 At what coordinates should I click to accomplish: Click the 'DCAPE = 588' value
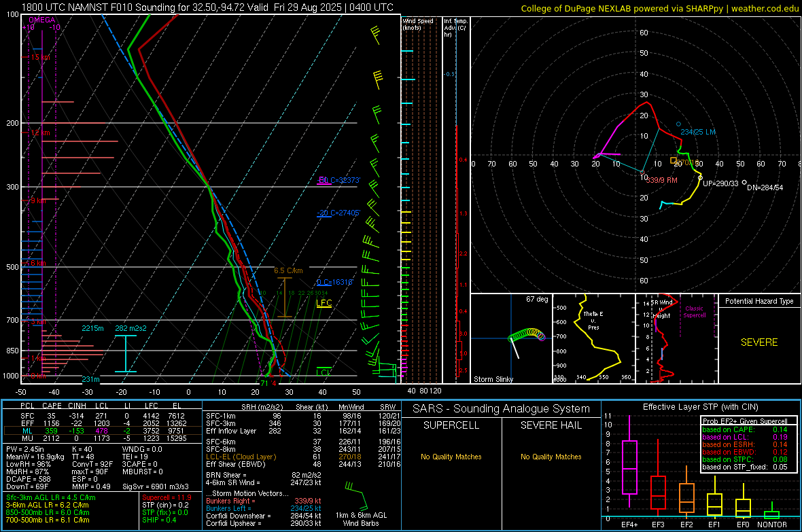coord(28,479)
